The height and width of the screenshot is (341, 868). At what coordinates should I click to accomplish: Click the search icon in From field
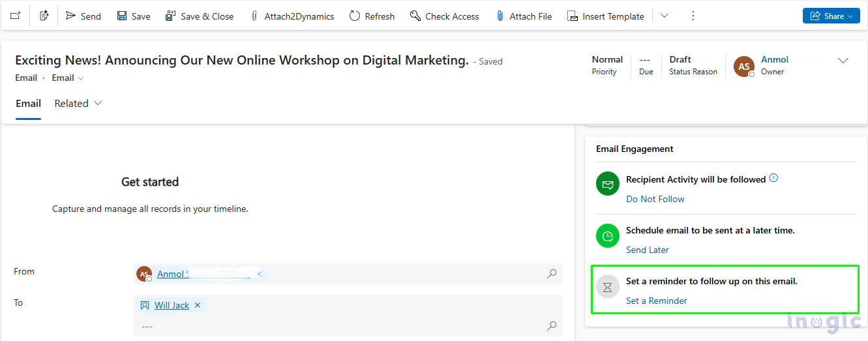(x=552, y=274)
